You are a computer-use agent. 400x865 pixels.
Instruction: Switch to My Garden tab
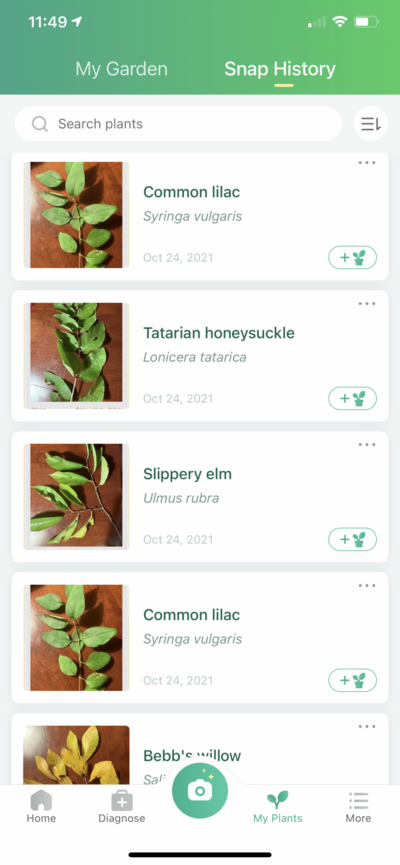click(x=121, y=69)
